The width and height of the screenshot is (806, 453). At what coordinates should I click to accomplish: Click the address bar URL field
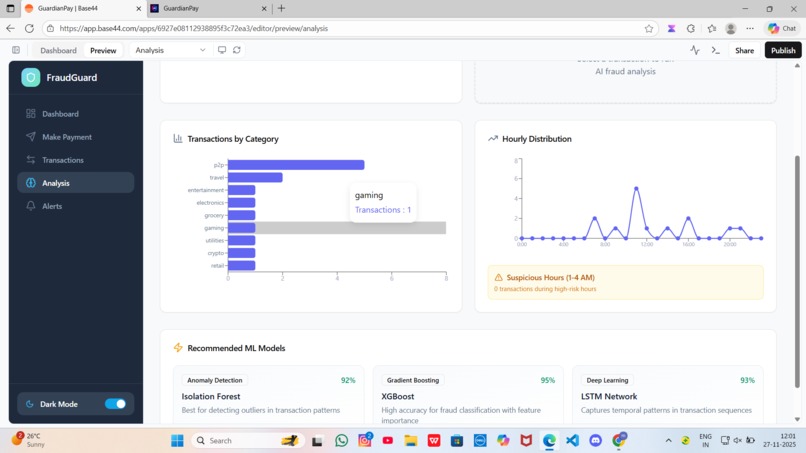(350, 28)
